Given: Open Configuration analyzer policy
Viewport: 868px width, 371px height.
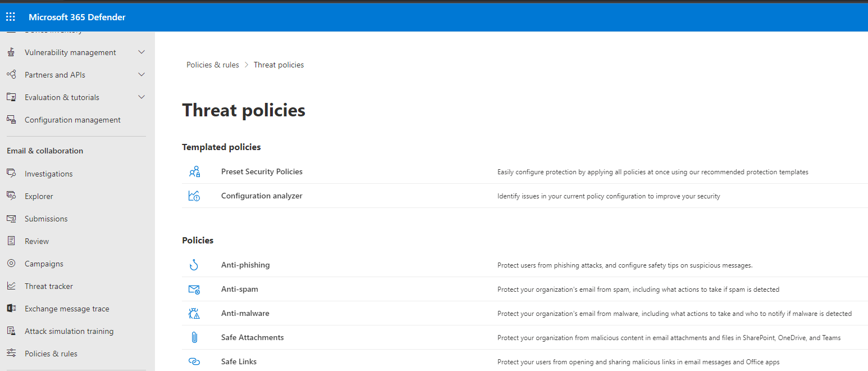Looking at the screenshot, I should click(x=262, y=196).
